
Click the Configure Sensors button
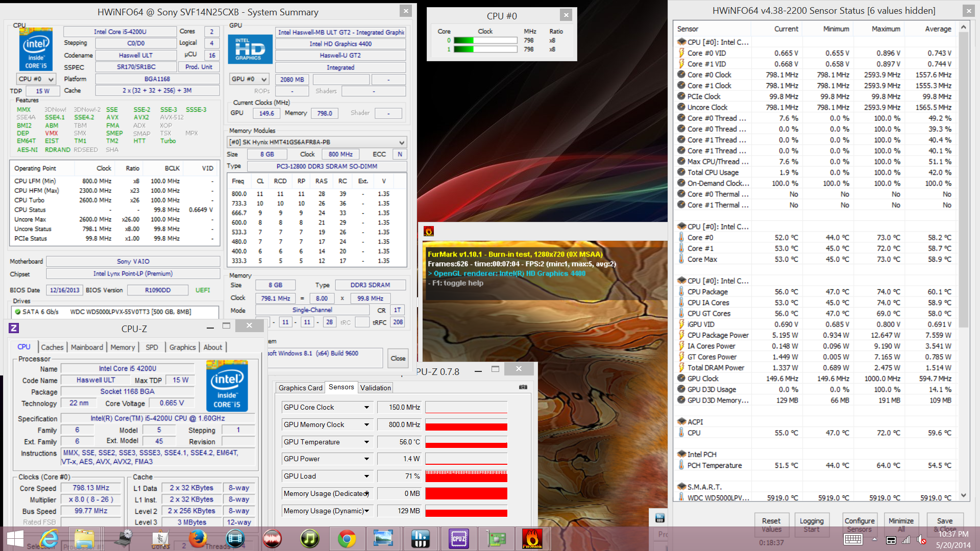point(860,524)
